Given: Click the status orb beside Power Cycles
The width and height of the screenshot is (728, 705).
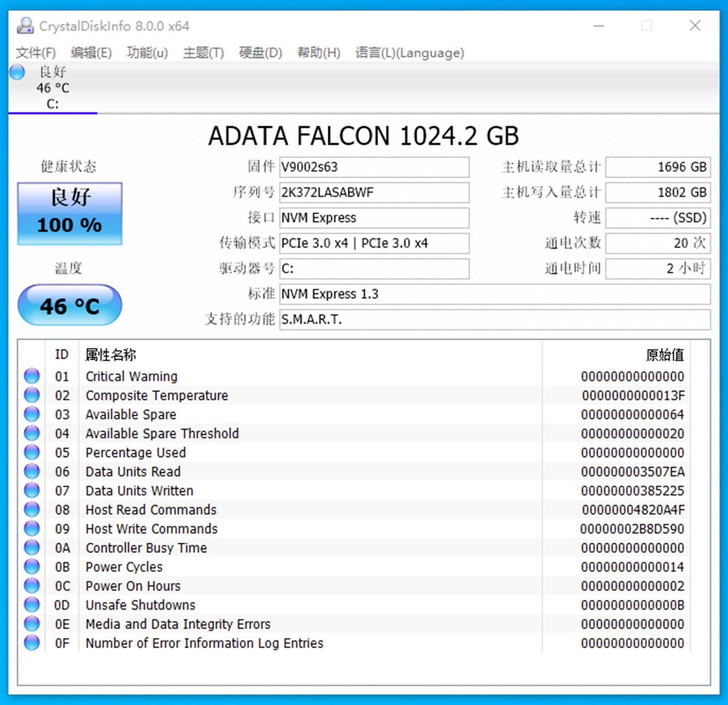Looking at the screenshot, I should pyautogui.click(x=32, y=567).
